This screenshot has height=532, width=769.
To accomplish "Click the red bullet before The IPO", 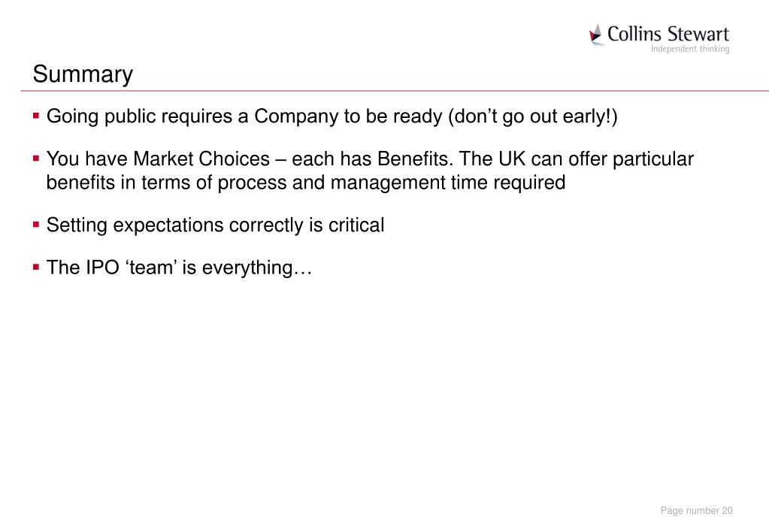I will coord(36,268).
